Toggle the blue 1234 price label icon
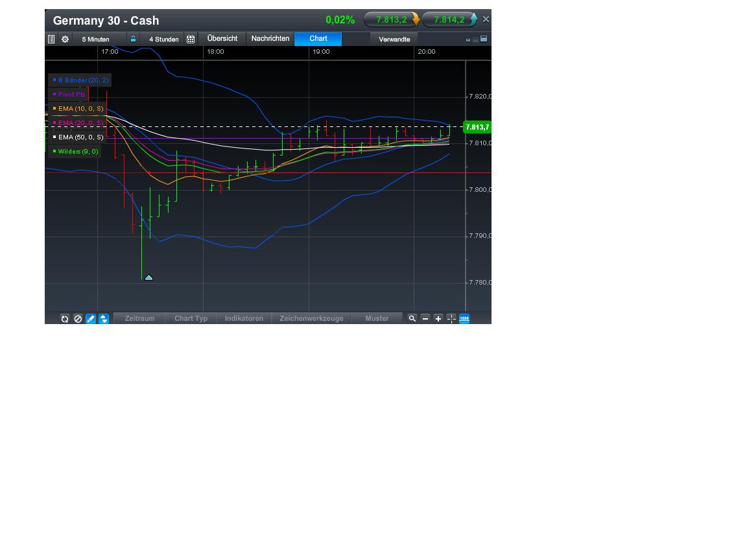 click(464, 319)
